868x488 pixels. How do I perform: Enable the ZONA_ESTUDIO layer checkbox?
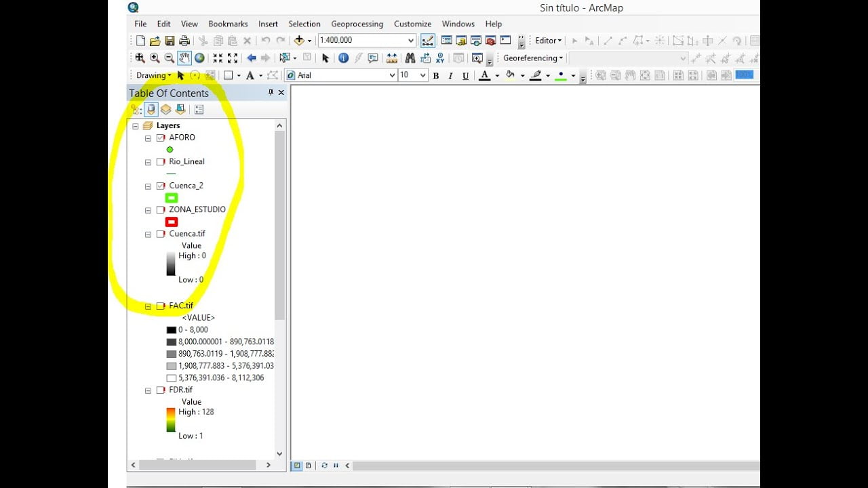tap(161, 210)
